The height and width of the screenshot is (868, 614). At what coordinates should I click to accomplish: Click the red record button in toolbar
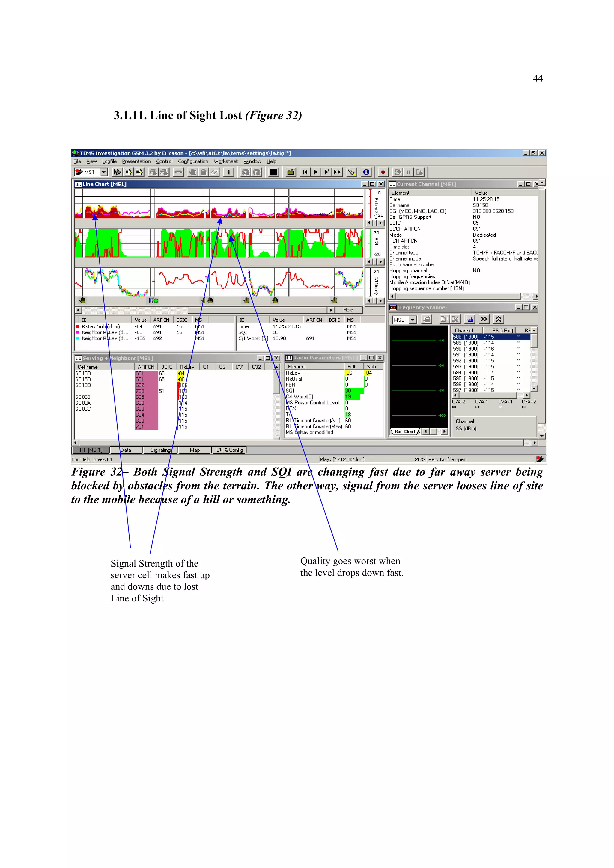coord(383,173)
